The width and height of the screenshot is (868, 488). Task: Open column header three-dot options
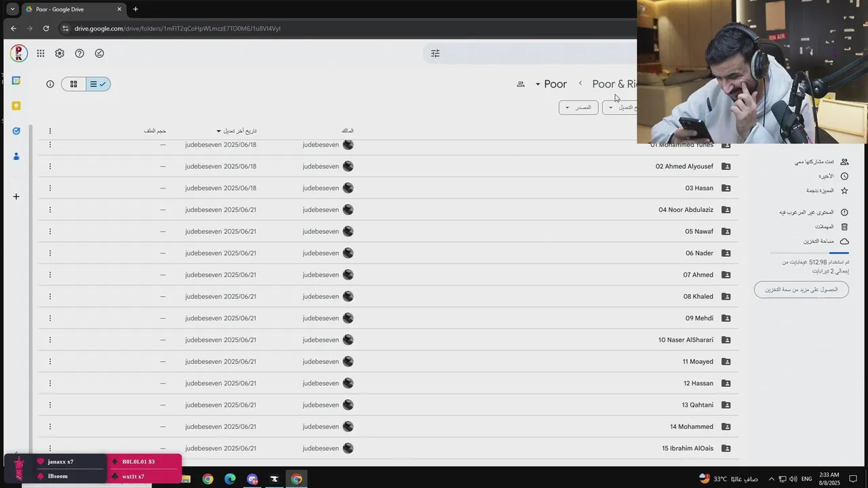click(50, 131)
